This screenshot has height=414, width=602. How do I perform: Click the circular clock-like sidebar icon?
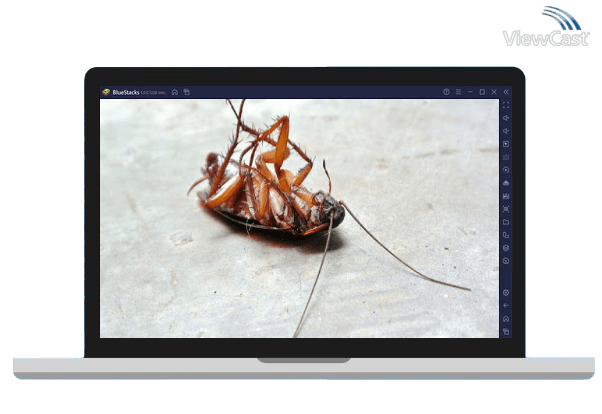coord(506,261)
